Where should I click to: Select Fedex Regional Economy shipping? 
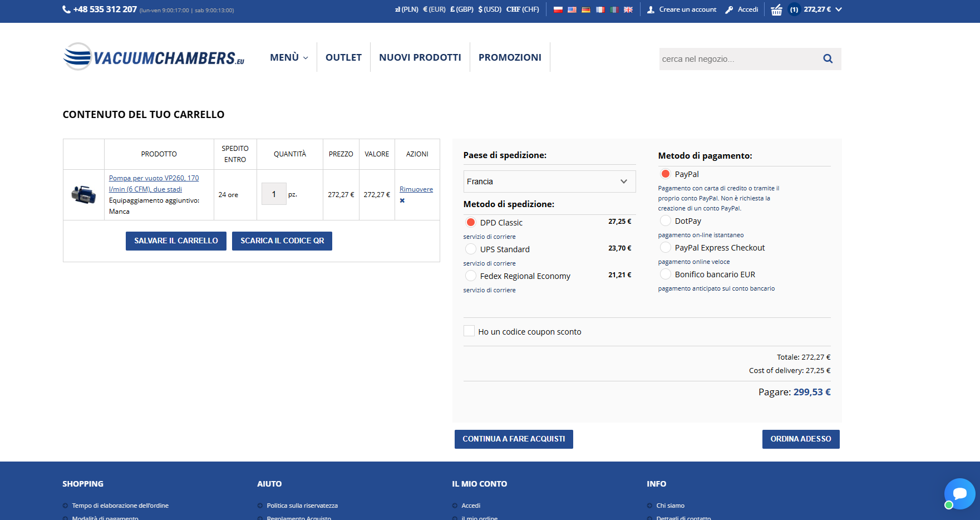471,276
